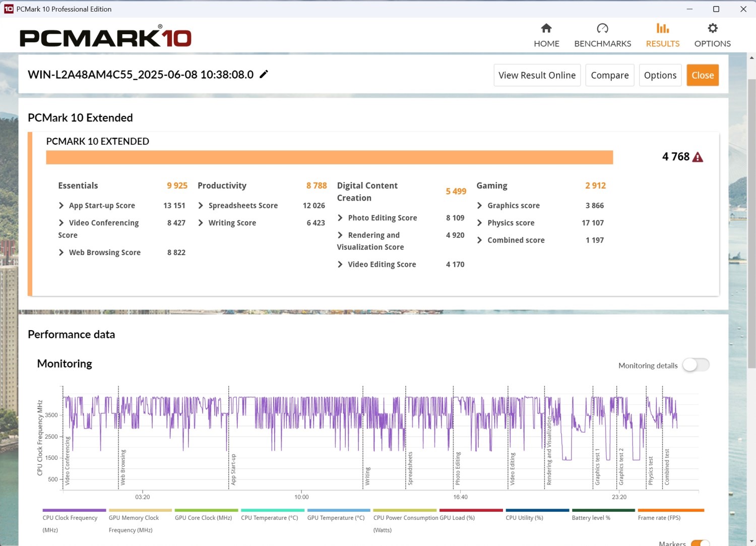Click the Graphics test 1 chart marker
Viewport: 756px width, 546px height.
[x=597, y=467]
